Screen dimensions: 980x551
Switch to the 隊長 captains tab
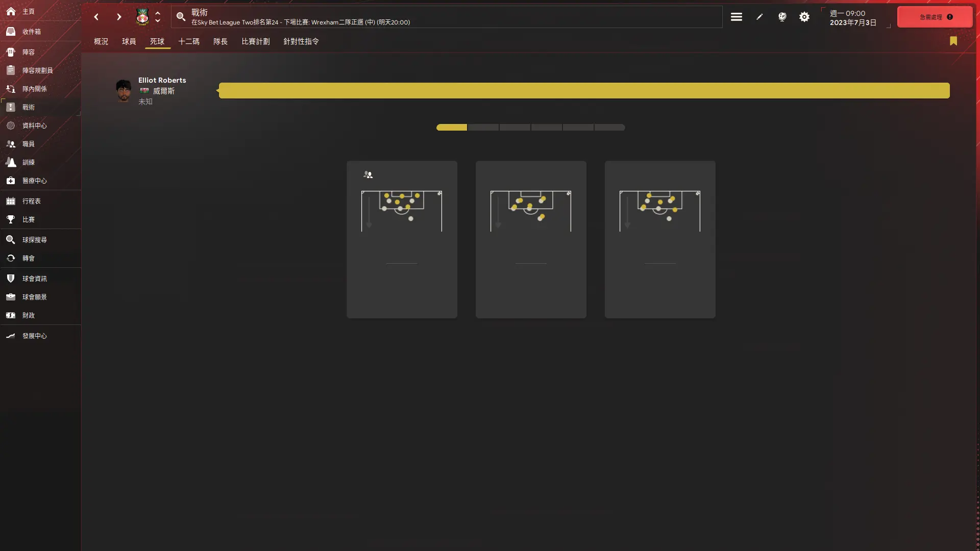[x=220, y=41]
